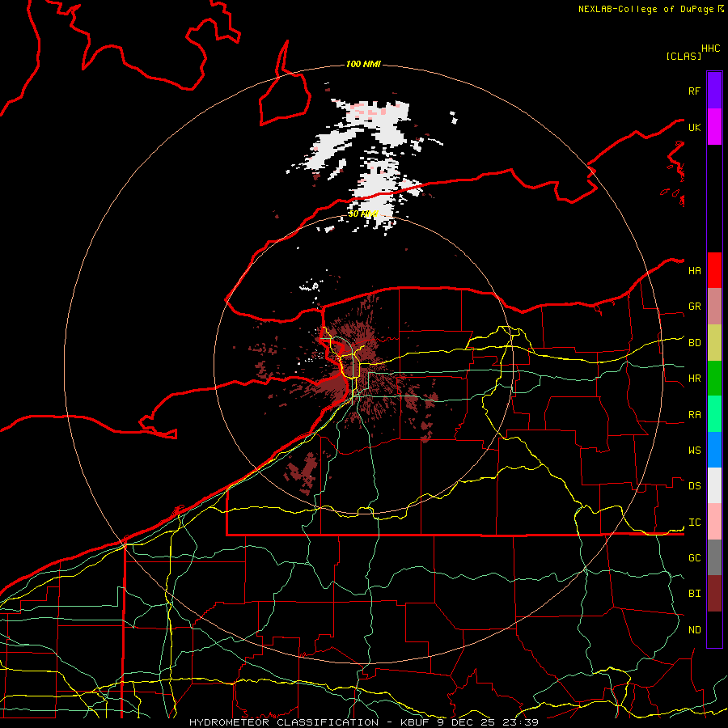The width and height of the screenshot is (728, 728).
Task: Click the BI legend label
Action: (694, 594)
